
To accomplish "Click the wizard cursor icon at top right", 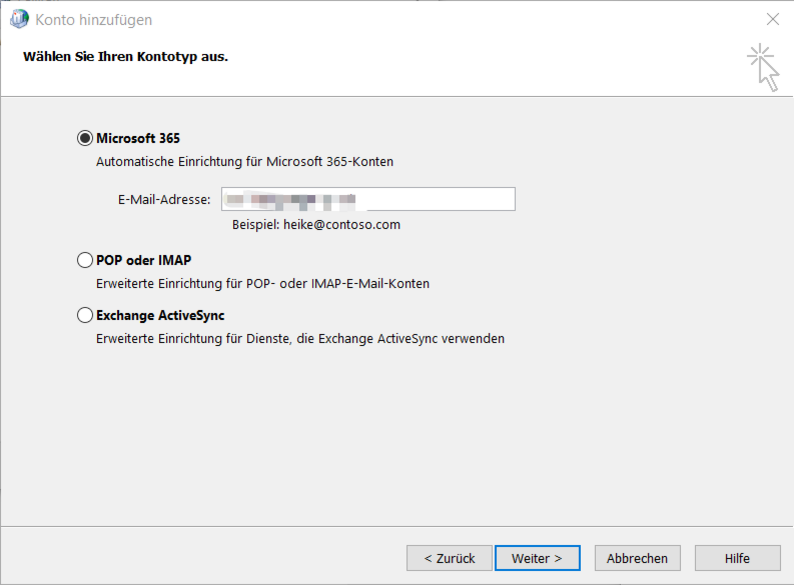I will pos(763,68).
